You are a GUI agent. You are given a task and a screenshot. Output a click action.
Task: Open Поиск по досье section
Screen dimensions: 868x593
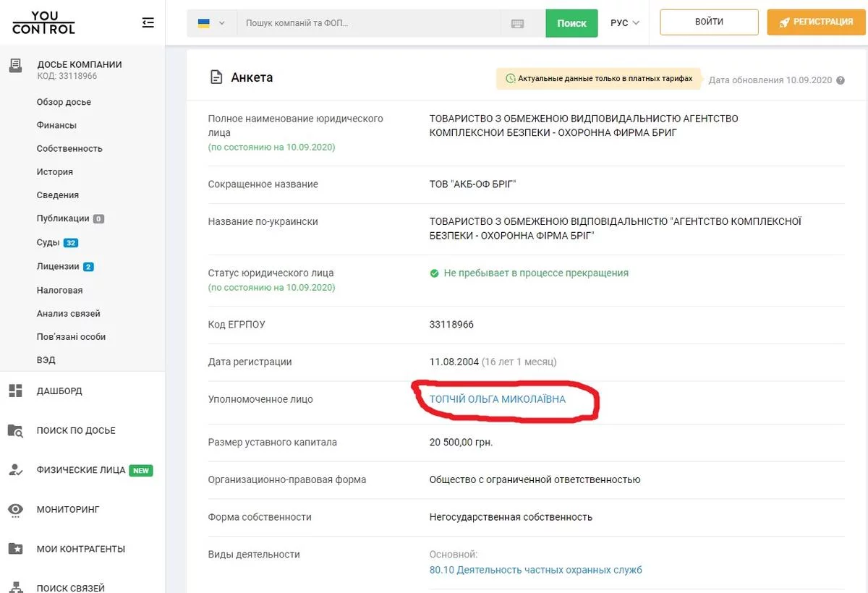point(76,431)
